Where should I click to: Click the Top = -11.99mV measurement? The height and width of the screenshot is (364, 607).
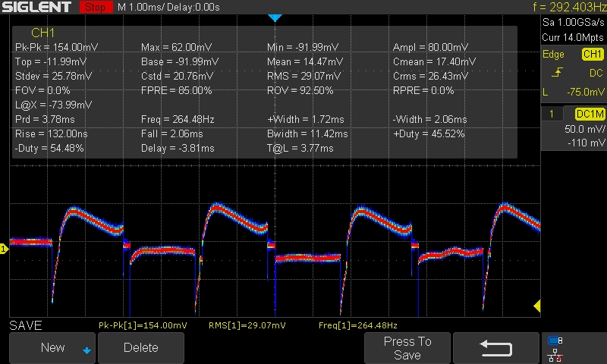(x=51, y=61)
